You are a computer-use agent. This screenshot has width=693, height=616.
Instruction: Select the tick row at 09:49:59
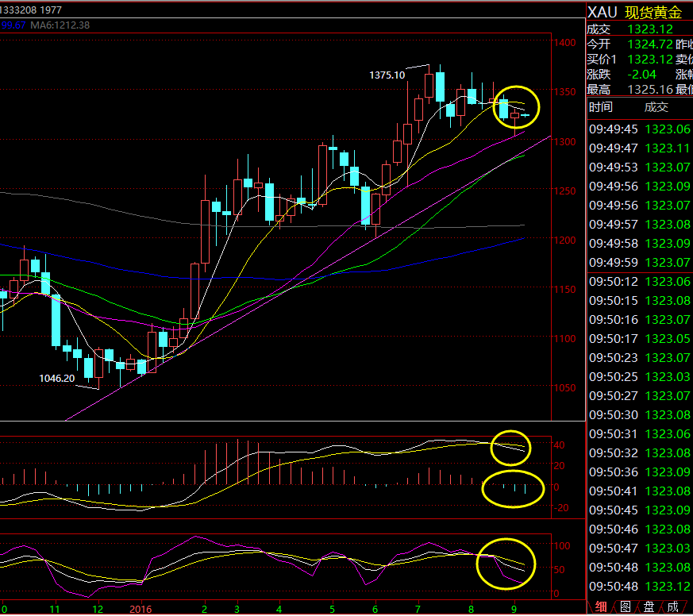640,262
